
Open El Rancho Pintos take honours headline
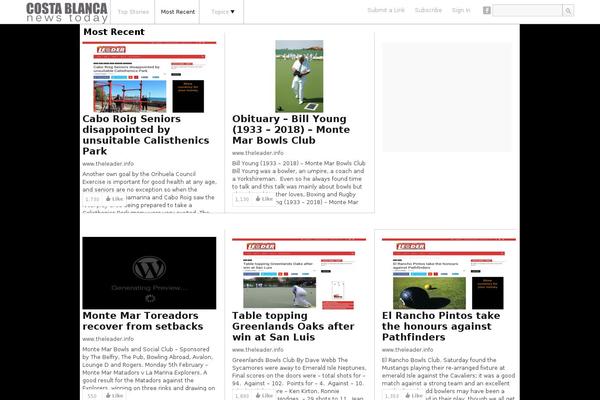(x=441, y=326)
